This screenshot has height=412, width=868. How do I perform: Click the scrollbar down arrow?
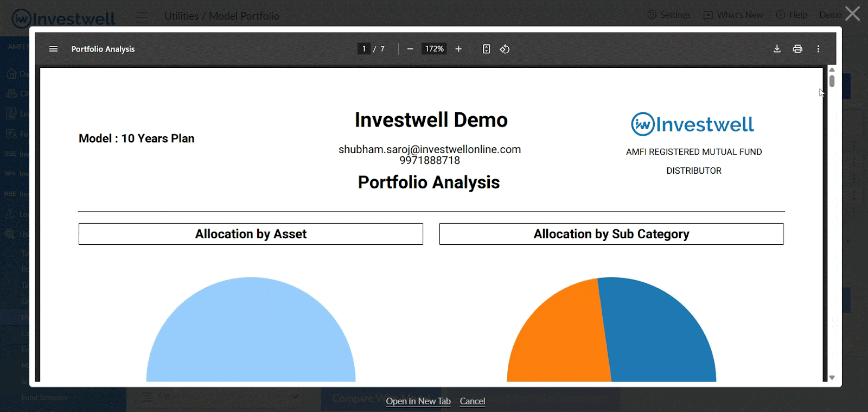pyautogui.click(x=832, y=377)
